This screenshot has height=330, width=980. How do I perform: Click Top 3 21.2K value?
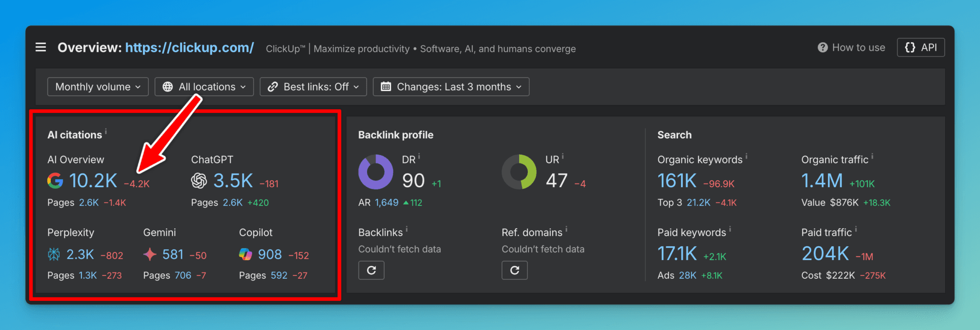pyautogui.click(x=699, y=203)
